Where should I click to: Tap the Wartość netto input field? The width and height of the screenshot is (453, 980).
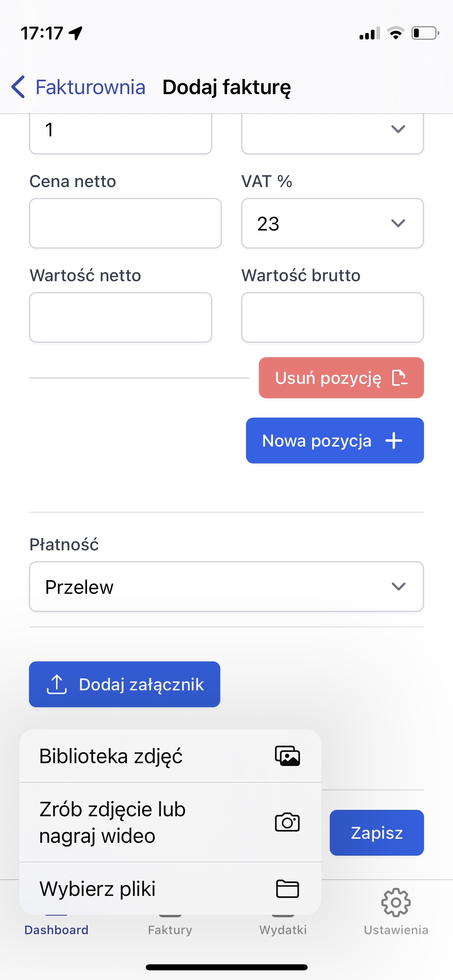[120, 317]
